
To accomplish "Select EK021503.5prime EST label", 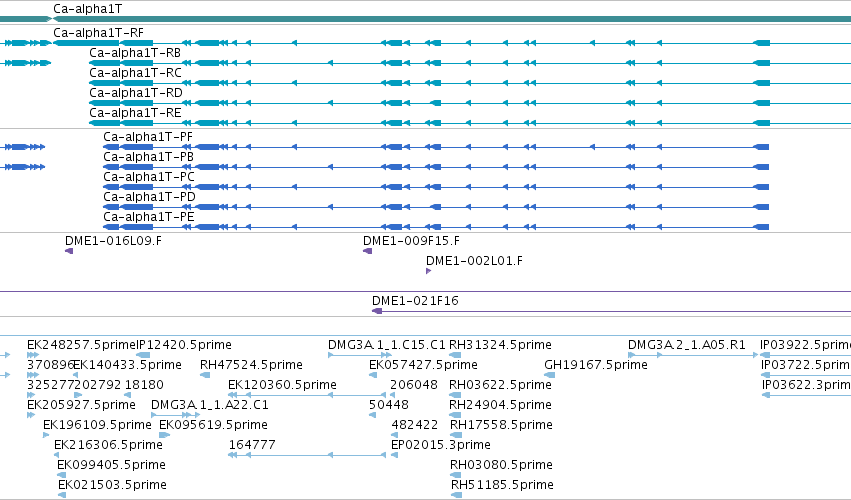I will coord(112,486).
